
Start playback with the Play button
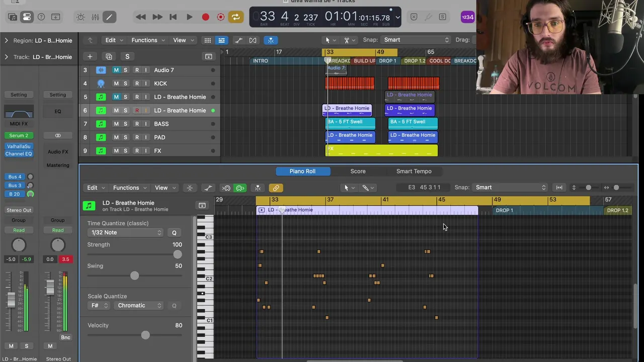click(x=189, y=17)
